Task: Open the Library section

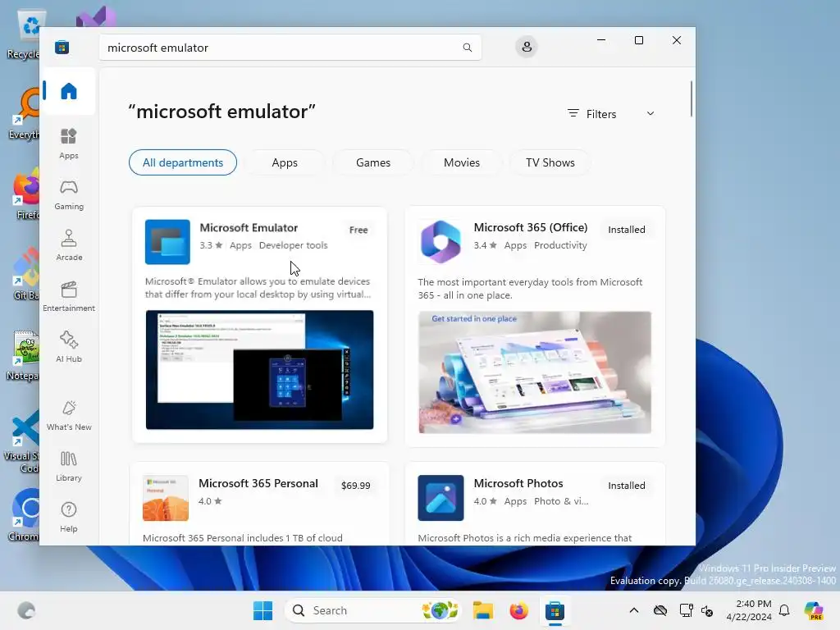Action: 69,467
